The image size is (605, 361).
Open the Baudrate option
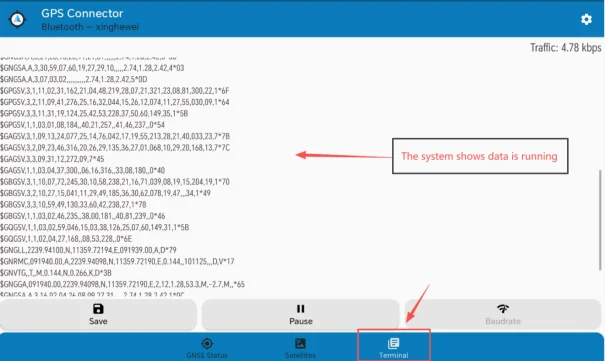click(503, 314)
